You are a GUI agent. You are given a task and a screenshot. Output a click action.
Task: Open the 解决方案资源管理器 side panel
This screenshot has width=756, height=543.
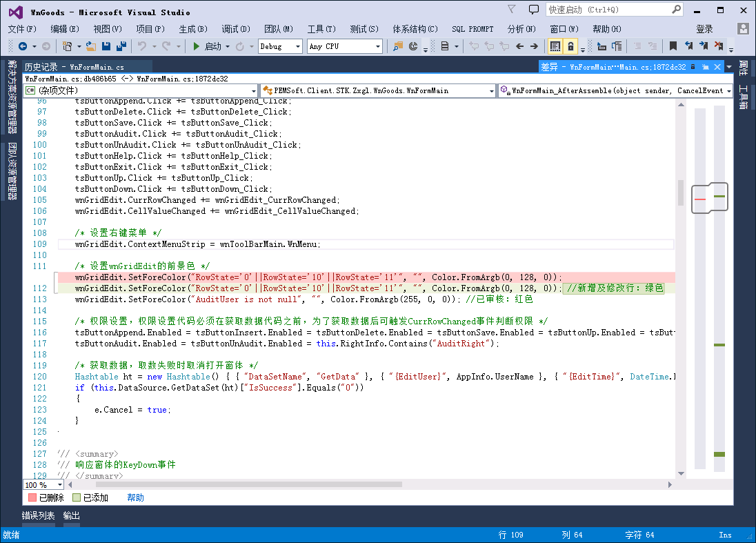(x=12, y=97)
